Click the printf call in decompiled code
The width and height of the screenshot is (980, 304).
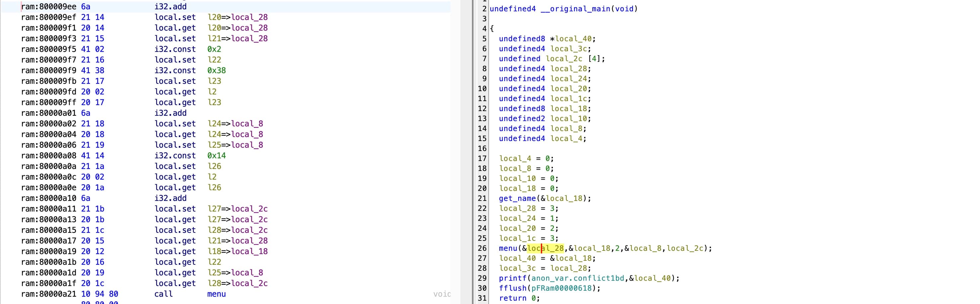pos(512,278)
